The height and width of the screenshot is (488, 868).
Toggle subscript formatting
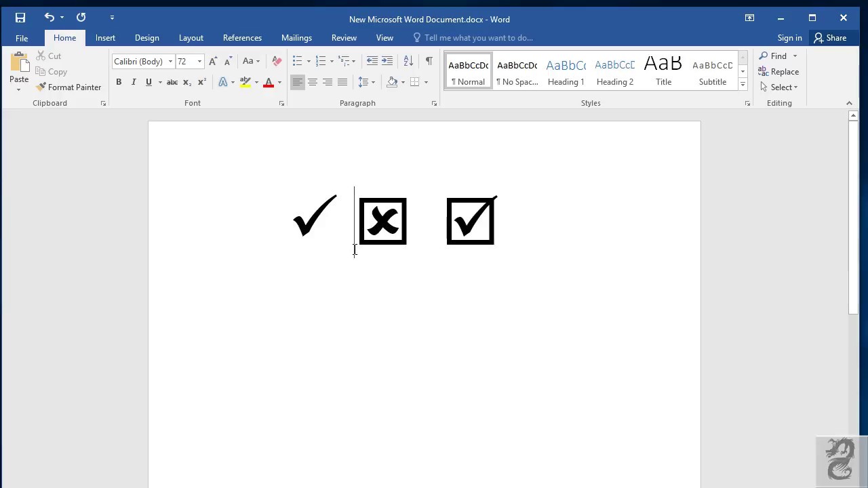[x=187, y=82]
